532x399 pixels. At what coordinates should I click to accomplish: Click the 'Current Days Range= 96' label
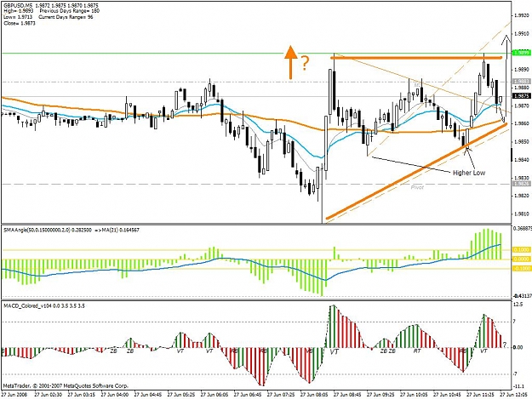coord(66,17)
